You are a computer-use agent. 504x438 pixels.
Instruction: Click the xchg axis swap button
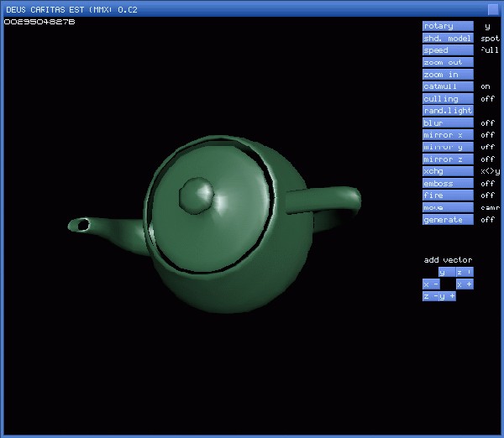pyautogui.click(x=448, y=171)
